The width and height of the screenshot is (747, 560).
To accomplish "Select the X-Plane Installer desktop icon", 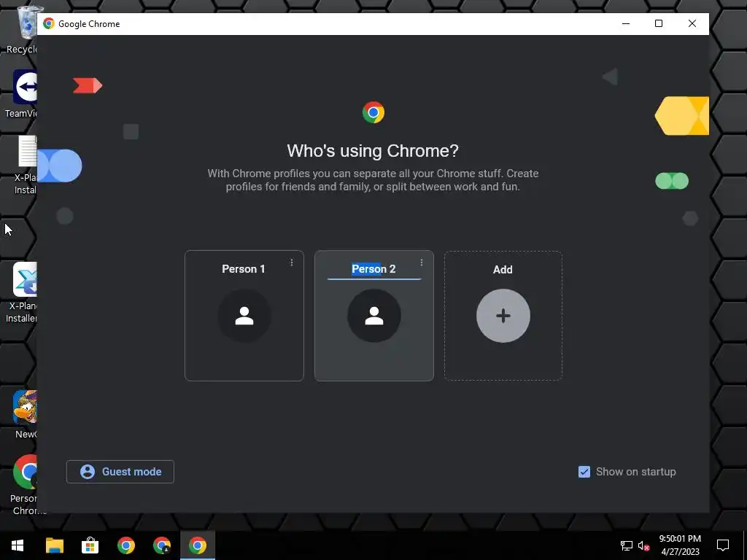I will pos(22,293).
